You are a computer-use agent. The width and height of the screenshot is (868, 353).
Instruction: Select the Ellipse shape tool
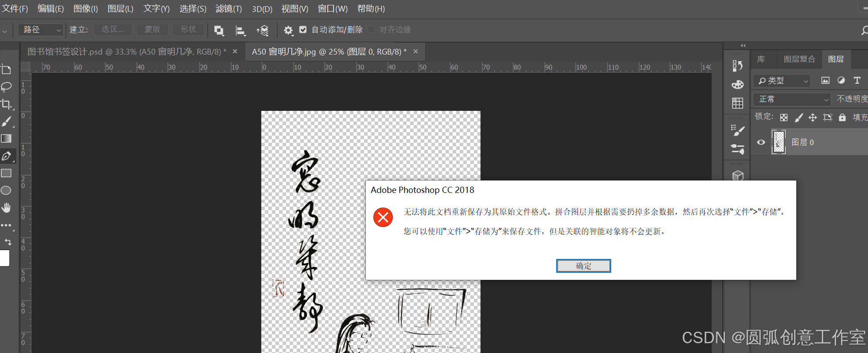click(x=6, y=191)
